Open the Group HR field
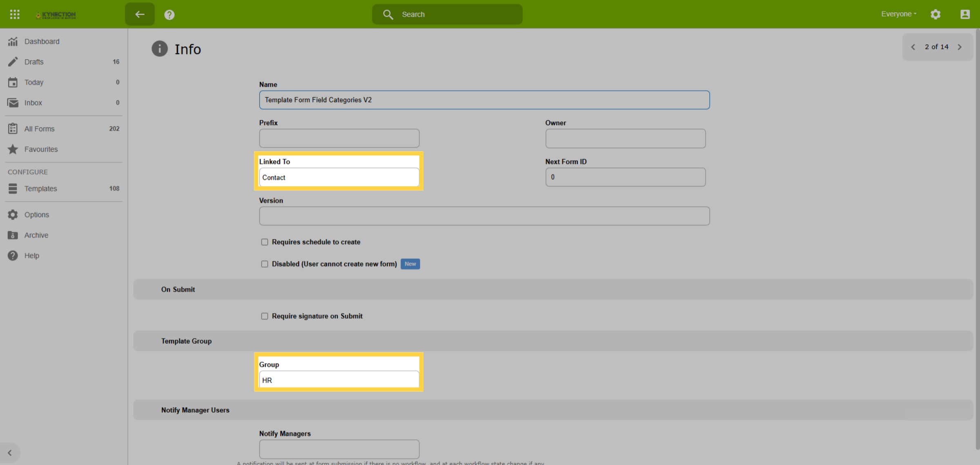980x465 pixels. (339, 380)
